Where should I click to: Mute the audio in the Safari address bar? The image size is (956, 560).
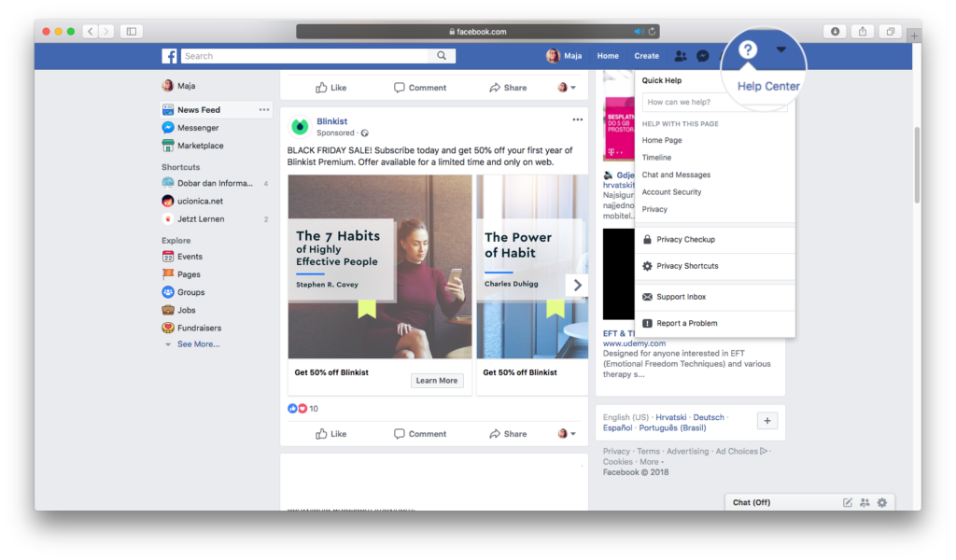tap(639, 32)
